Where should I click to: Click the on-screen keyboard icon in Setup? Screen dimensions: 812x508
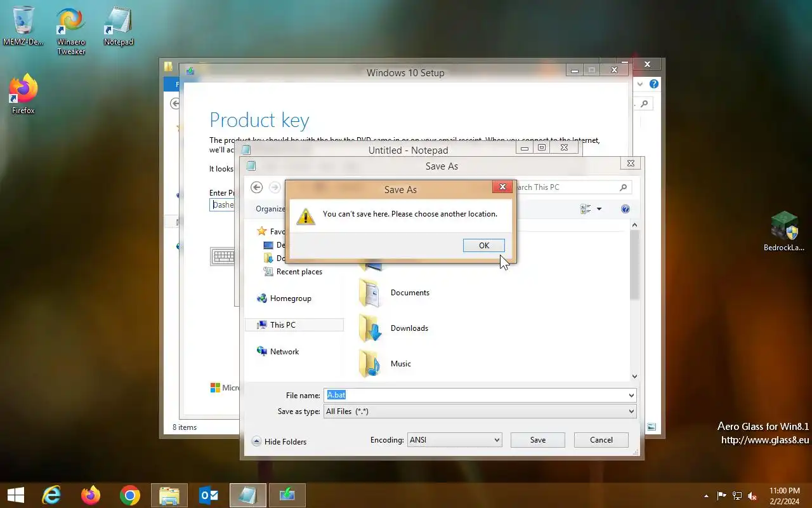223,257
